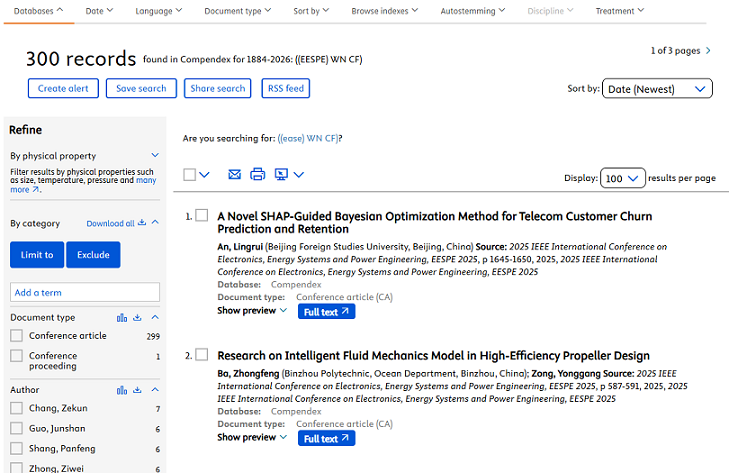The image size is (729, 473).
Task: Open the Document type chart icon
Action: point(122,318)
